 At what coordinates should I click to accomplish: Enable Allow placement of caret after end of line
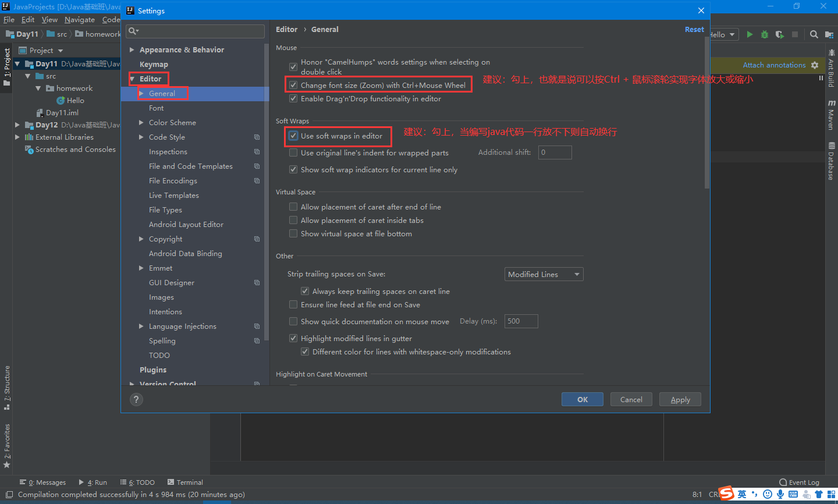(293, 207)
